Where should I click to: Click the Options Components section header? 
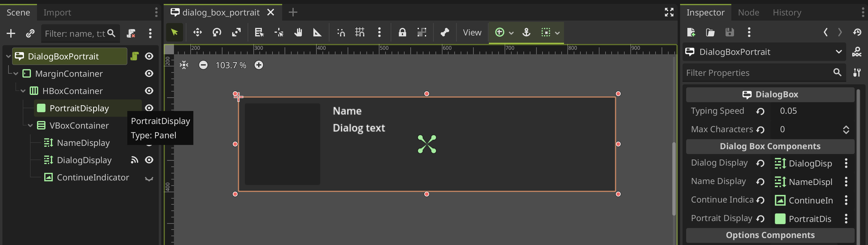coord(770,235)
